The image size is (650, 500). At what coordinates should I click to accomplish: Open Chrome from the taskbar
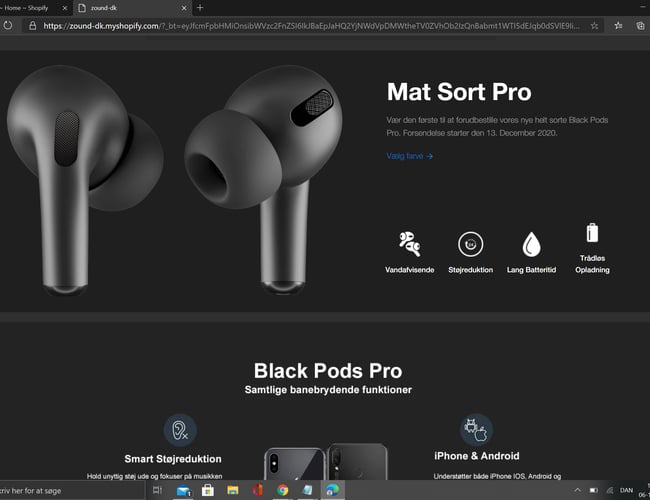click(x=283, y=491)
